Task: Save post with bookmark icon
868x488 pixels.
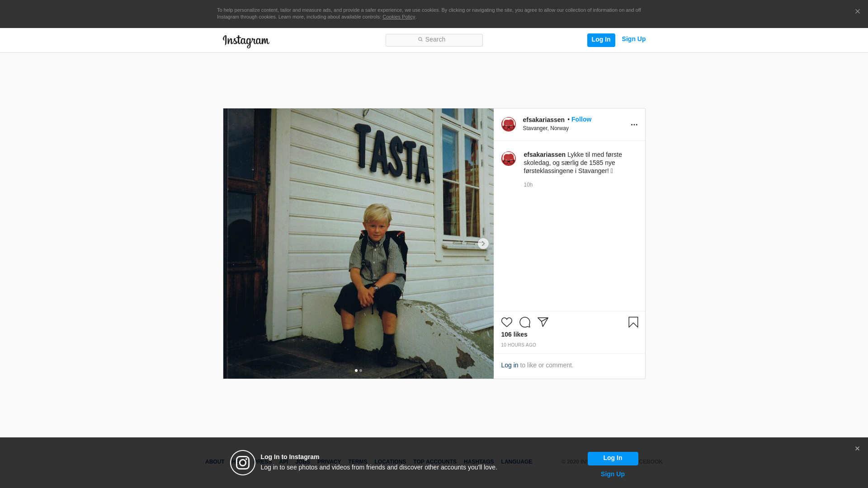Action: pyautogui.click(x=633, y=322)
